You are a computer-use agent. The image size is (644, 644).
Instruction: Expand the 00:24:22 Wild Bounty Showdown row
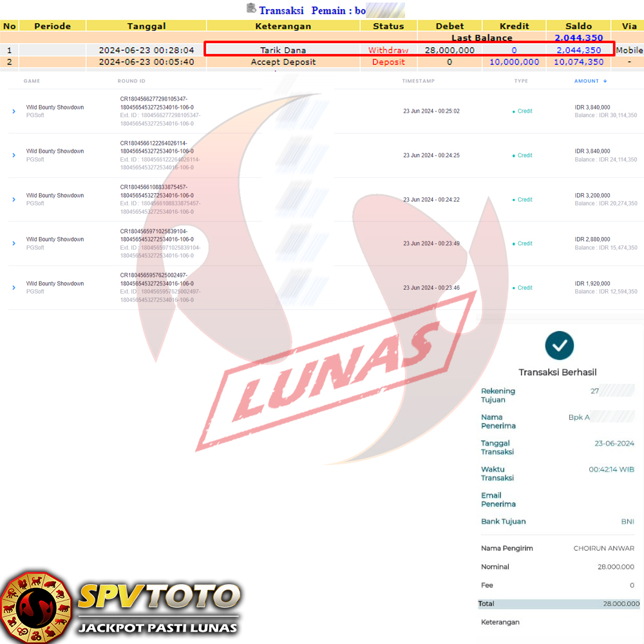point(14,200)
